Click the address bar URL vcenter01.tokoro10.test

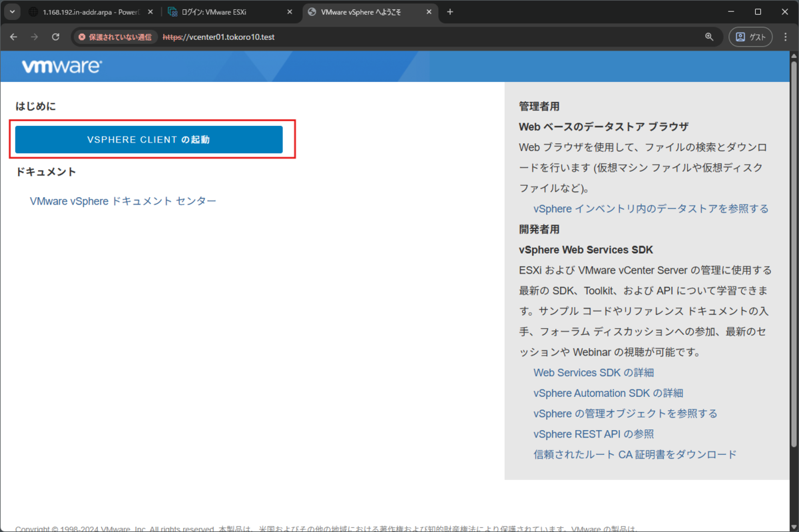[x=219, y=37]
